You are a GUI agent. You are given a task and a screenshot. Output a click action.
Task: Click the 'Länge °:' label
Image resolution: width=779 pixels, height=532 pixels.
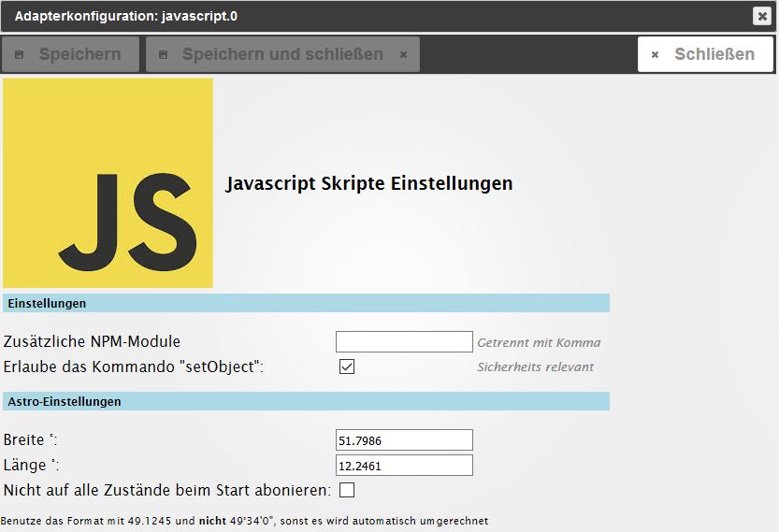31,466
